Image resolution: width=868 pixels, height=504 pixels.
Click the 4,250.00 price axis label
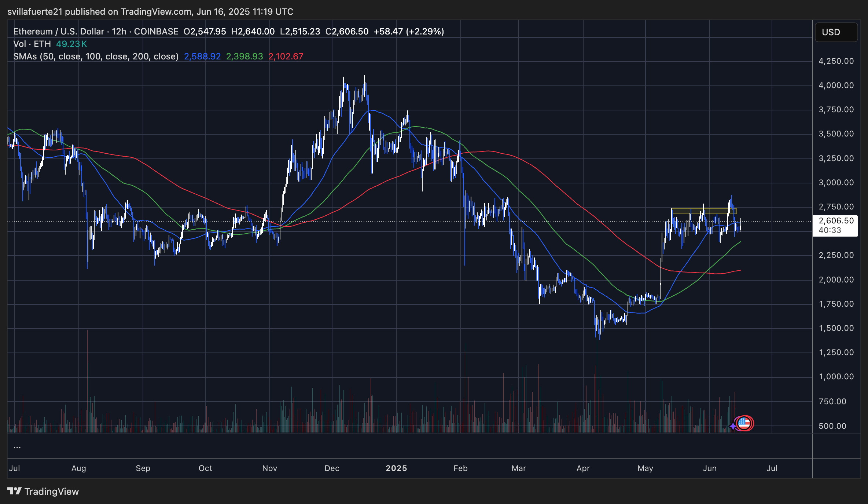(x=836, y=61)
